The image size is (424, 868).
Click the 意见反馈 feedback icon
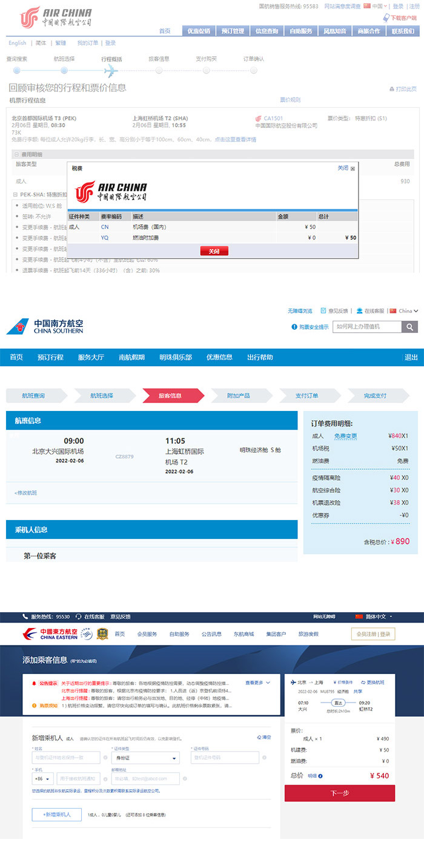click(x=323, y=310)
